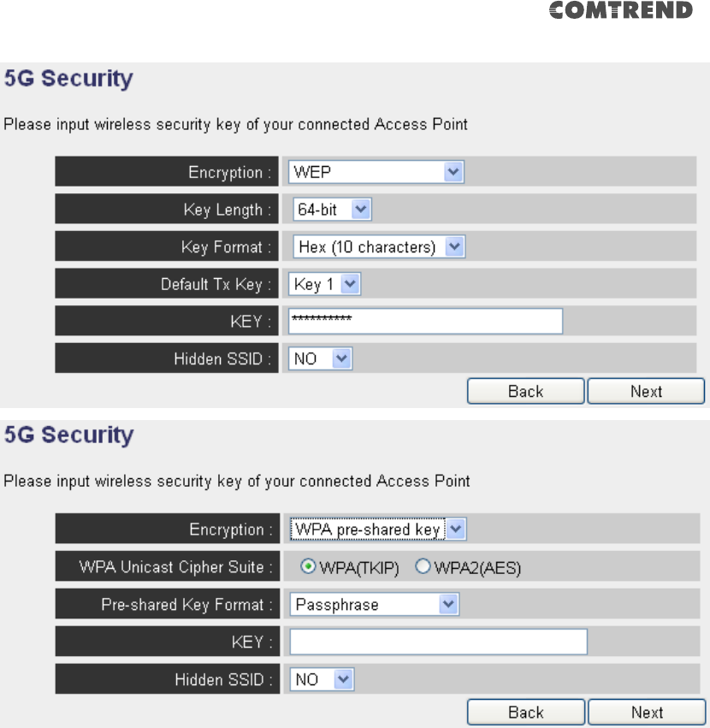Image resolution: width=710 pixels, height=728 pixels.
Task: Click Back button in WPA security section
Action: pos(525,713)
